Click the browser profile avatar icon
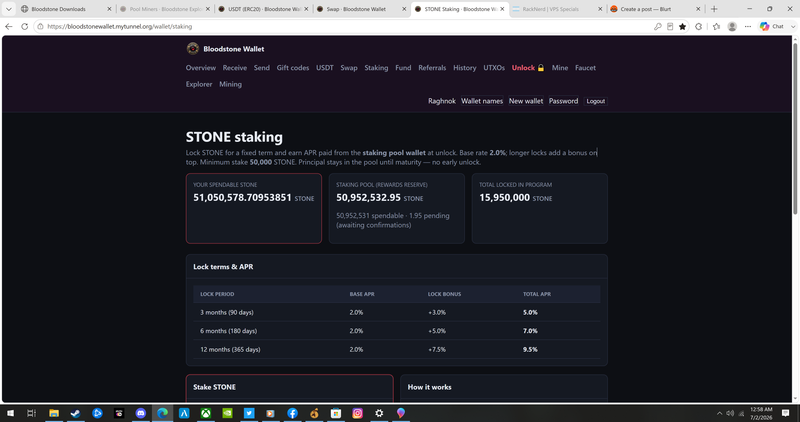Viewport: 800px width, 422px height. point(732,27)
